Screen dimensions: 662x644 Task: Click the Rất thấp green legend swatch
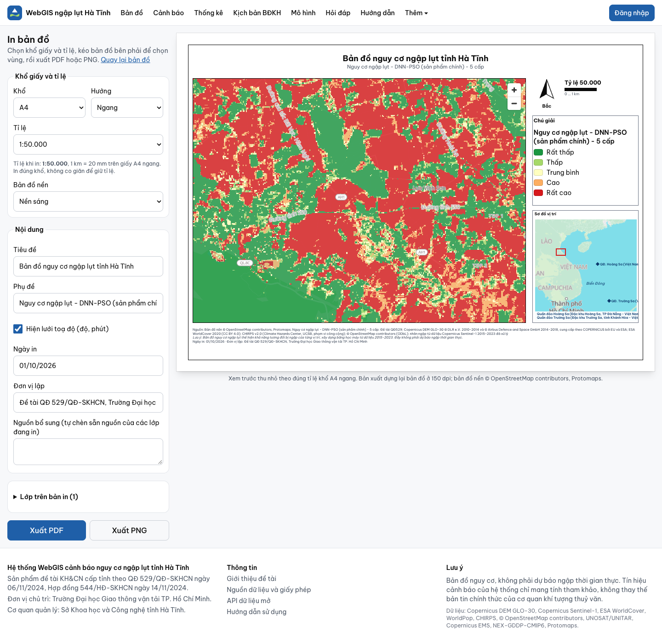(x=538, y=152)
